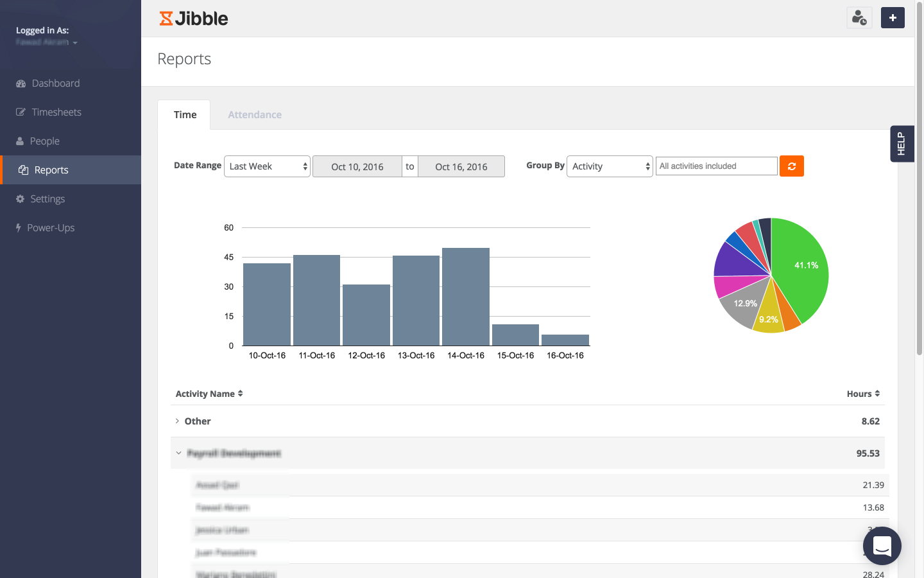Open the chat support bubble

pos(882,545)
